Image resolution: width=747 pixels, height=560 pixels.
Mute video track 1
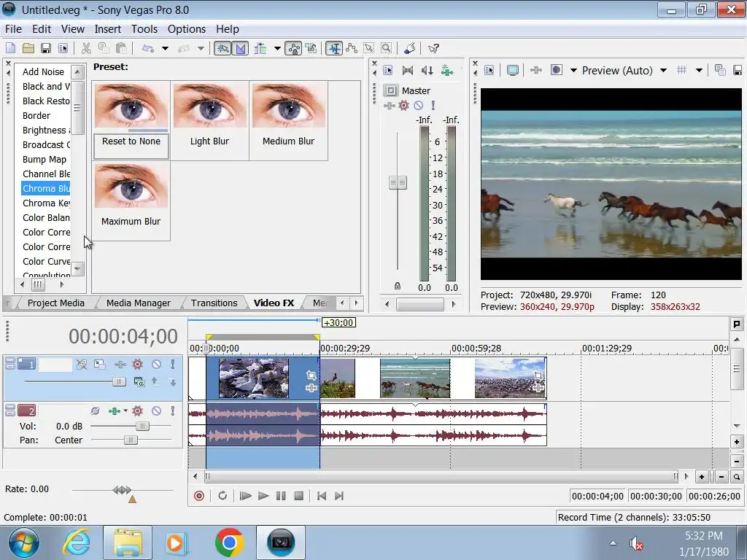coord(156,365)
